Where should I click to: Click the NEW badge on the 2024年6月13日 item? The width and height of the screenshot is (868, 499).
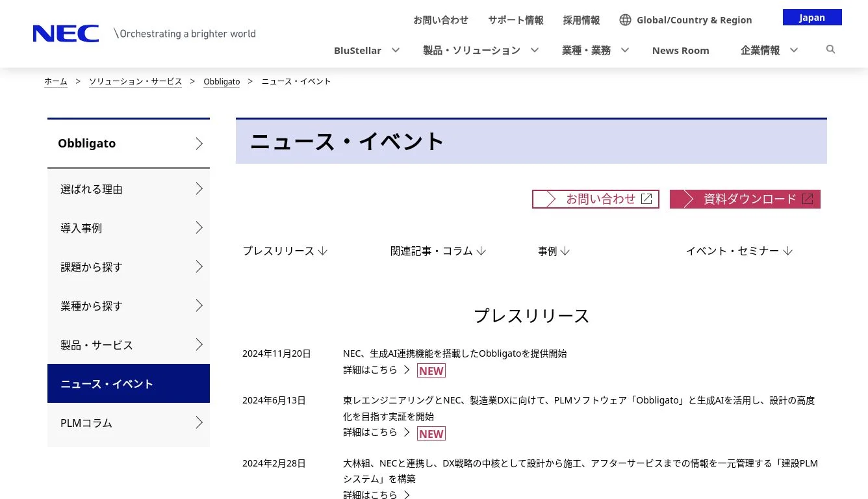(x=431, y=433)
